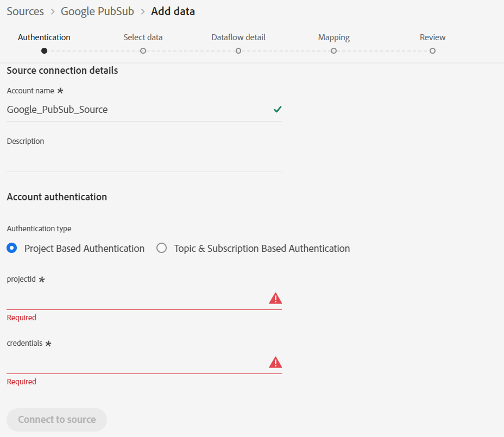Click the Select data step circle
This screenshot has height=437, width=504.
(143, 50)
